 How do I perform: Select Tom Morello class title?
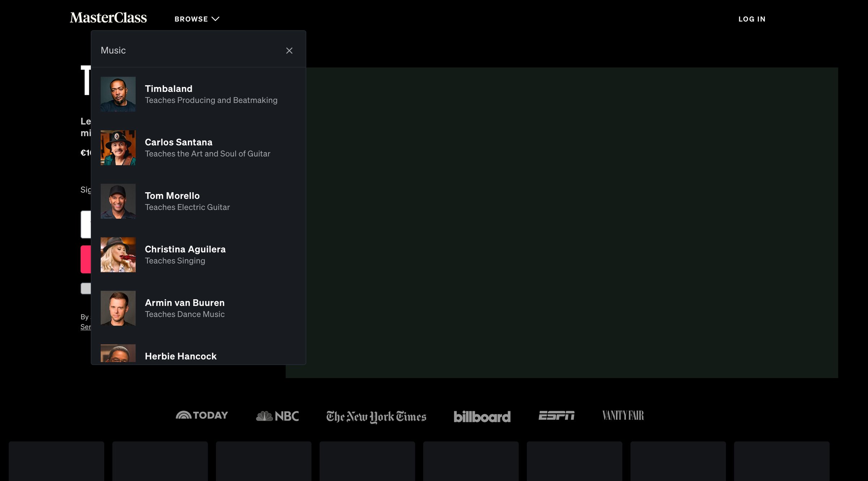click(172, 196)
